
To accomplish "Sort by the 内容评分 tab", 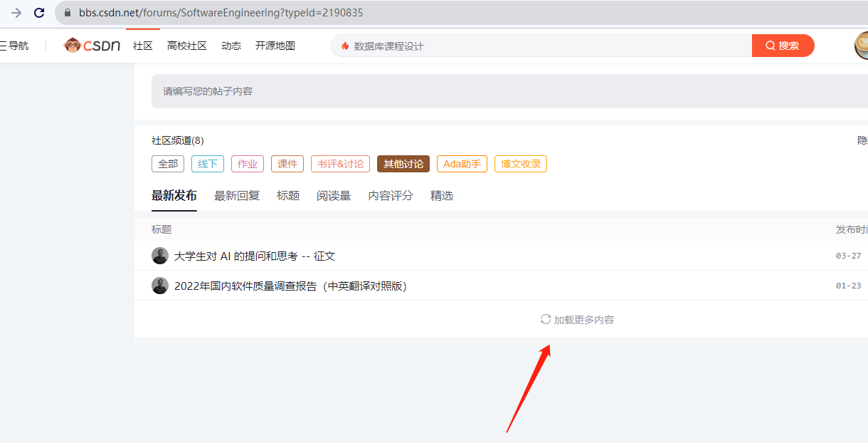I will (x=391, y=195).
